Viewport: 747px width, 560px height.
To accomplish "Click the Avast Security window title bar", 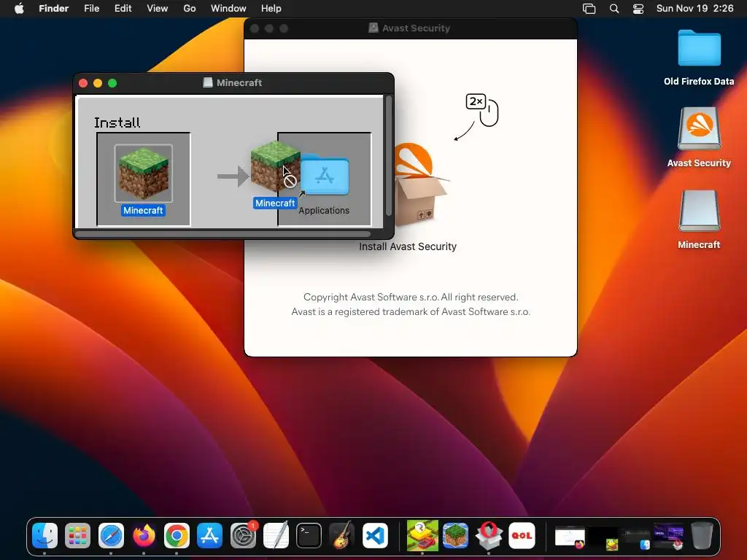I will (x=411, y=28).
